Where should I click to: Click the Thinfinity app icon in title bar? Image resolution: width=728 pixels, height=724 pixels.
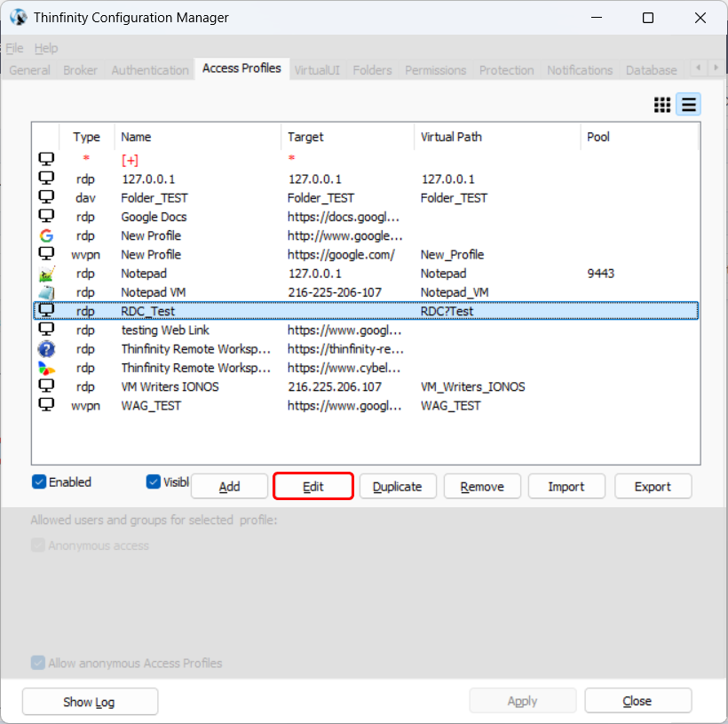click(19, 17)
